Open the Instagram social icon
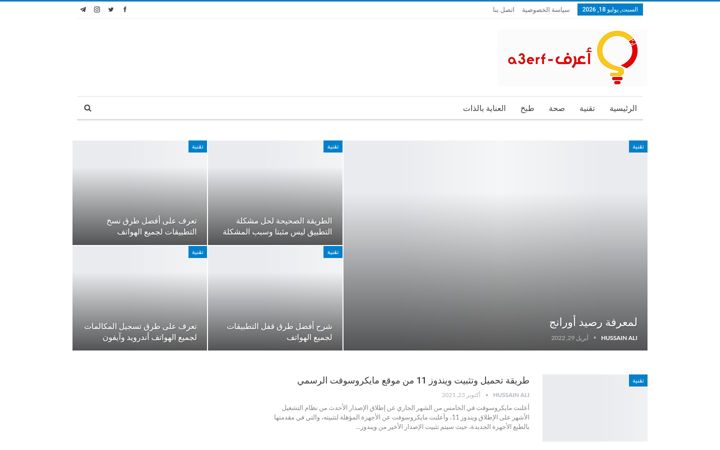Viewport: 720px width, 450px height. [x=97, y=10]
